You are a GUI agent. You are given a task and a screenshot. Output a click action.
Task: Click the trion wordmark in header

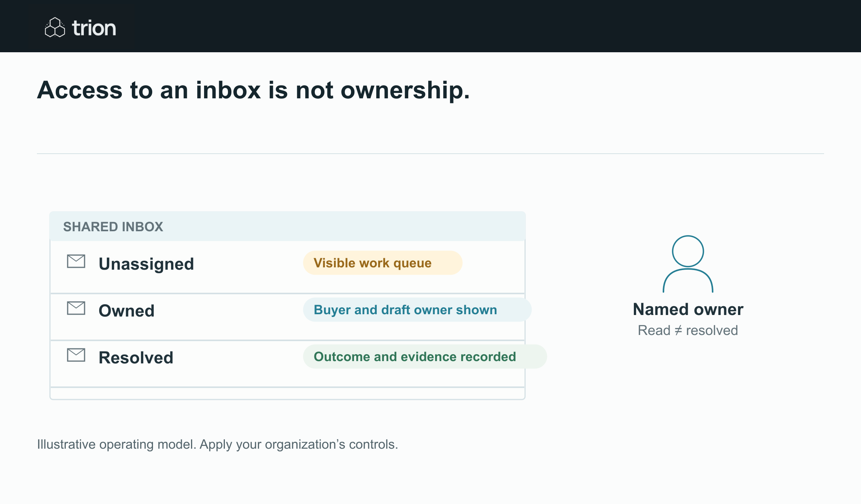[94, 28]
